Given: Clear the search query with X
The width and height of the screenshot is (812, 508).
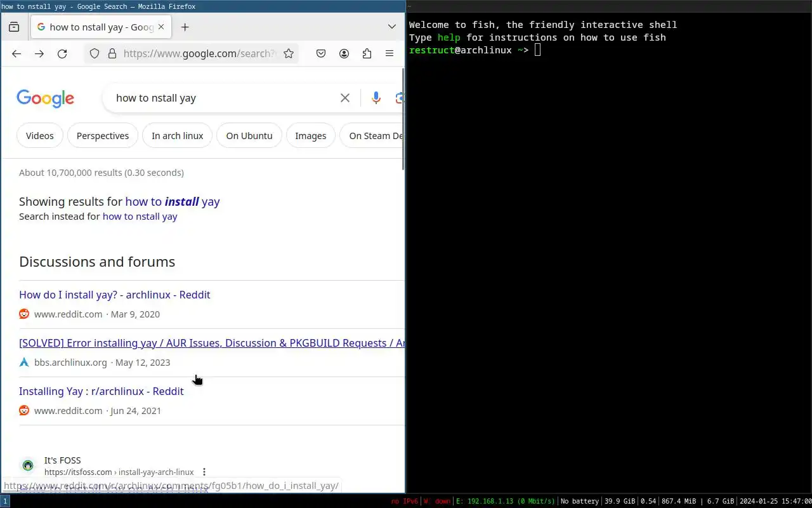Looking at the screenshot, I should tap(345, 98).
